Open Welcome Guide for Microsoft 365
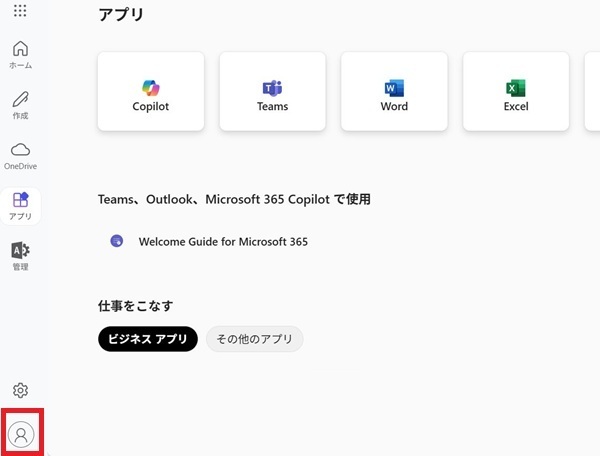Screen dimensions: 600x456 (x=223, y=242)
